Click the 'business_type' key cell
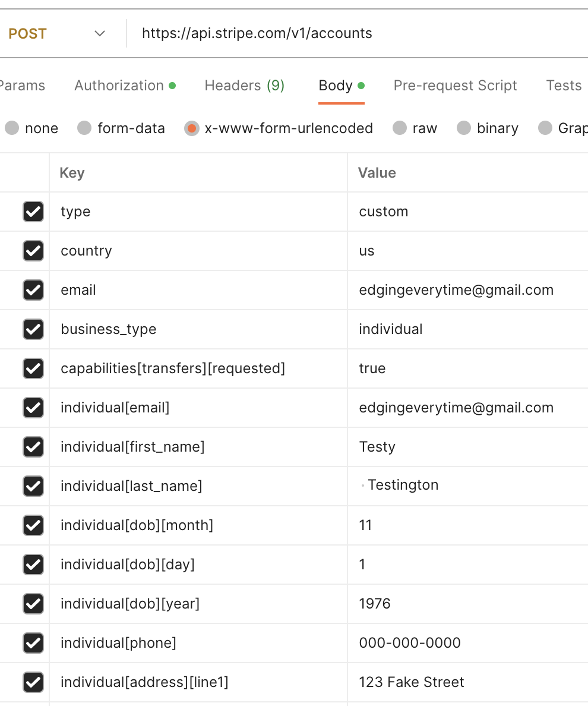Screen dimensions: 588x706 click(198, 329)
